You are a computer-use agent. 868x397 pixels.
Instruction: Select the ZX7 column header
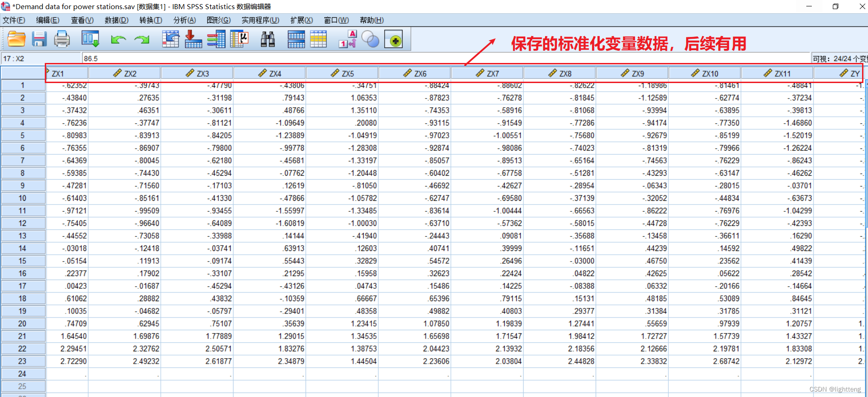[487, 73]
